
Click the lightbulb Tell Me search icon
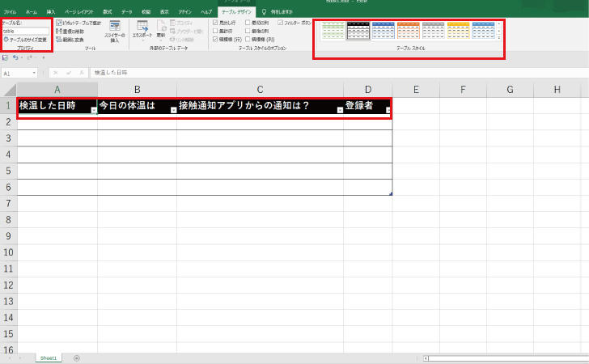pyautogui.click(x=264, y=11)
